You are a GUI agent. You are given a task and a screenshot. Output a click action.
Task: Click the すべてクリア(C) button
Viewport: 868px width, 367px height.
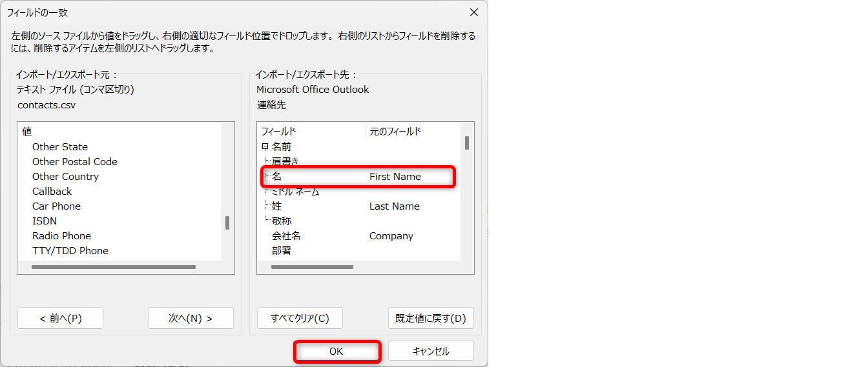(300, 318)
